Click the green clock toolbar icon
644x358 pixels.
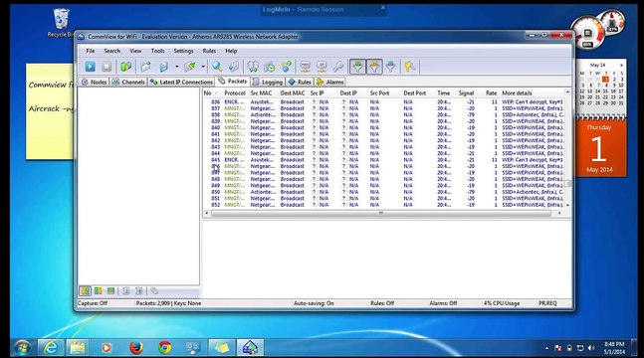270,67
